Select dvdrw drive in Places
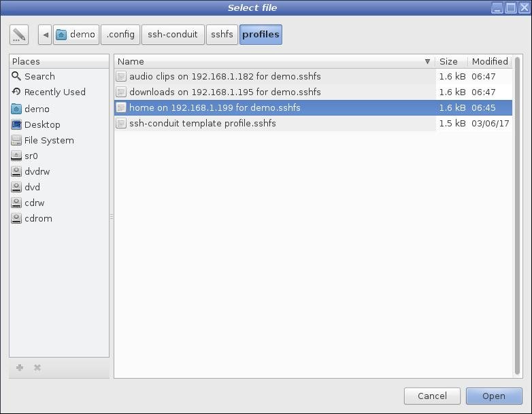This screenshot has height=414, width=532. point(59,171)
